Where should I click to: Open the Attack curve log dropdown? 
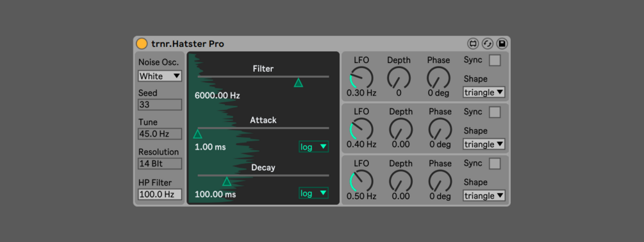point(313,146)
